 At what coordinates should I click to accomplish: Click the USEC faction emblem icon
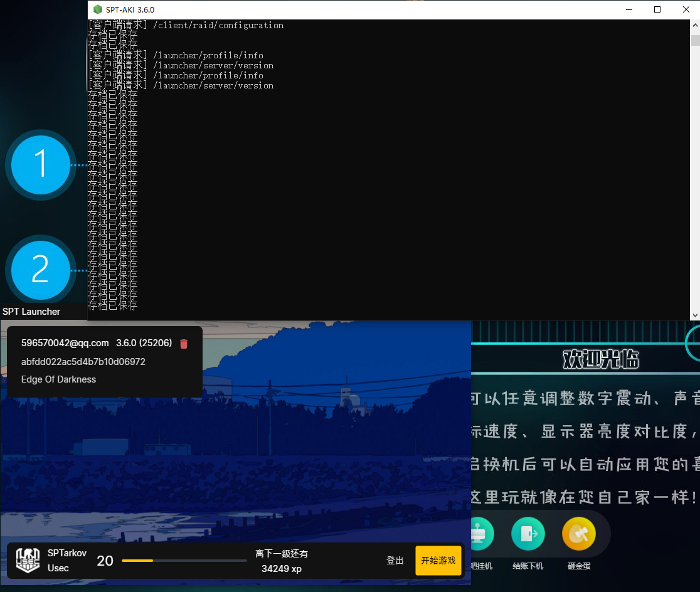tap(28, 560)
